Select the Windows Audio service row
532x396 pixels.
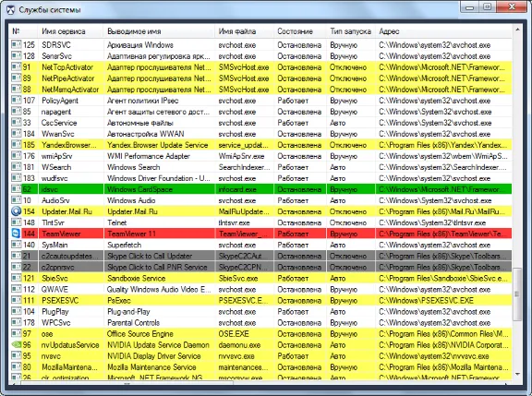(261, 200)
